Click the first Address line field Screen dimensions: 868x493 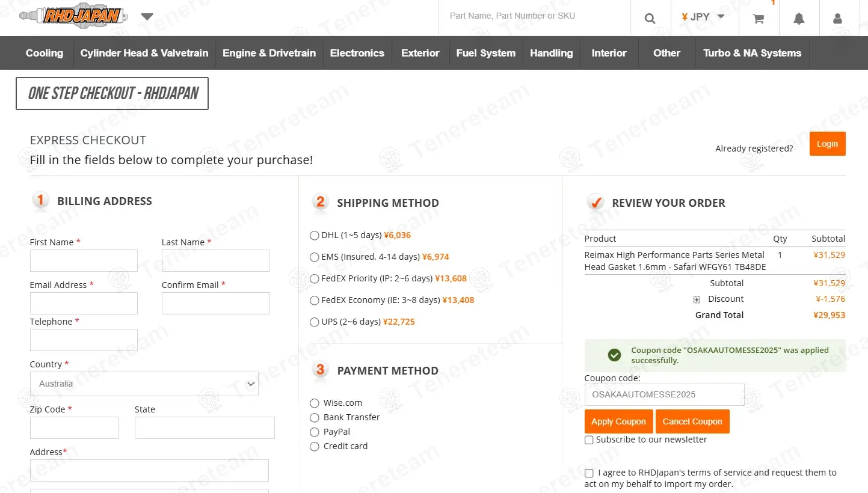[149, 471]
